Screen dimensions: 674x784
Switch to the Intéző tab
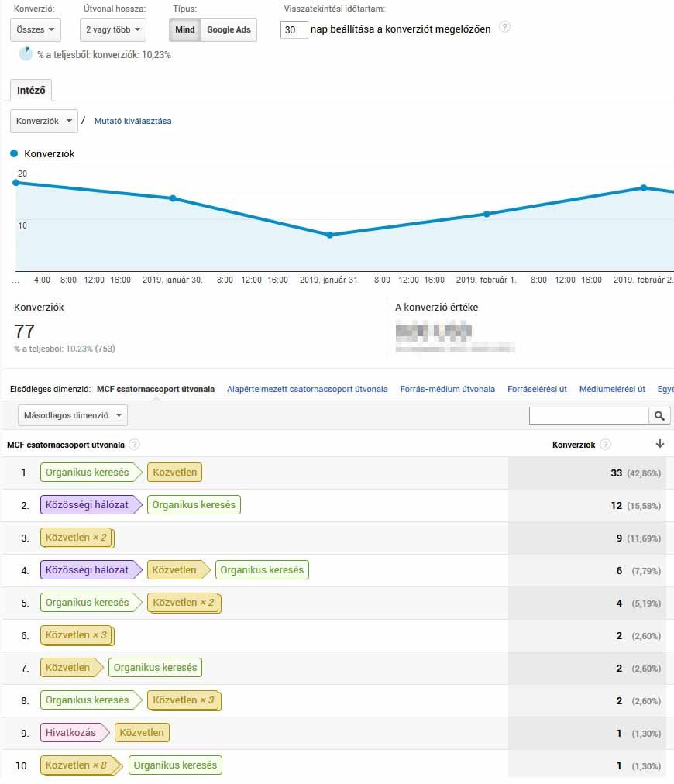(x=30, y=90)
